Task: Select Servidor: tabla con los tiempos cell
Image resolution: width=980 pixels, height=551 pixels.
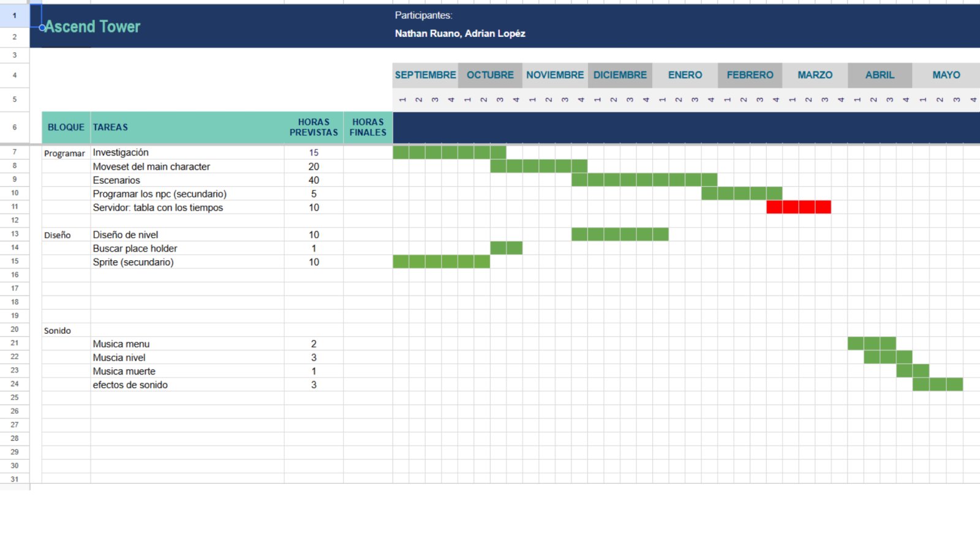Action: [x=187, y=208]
